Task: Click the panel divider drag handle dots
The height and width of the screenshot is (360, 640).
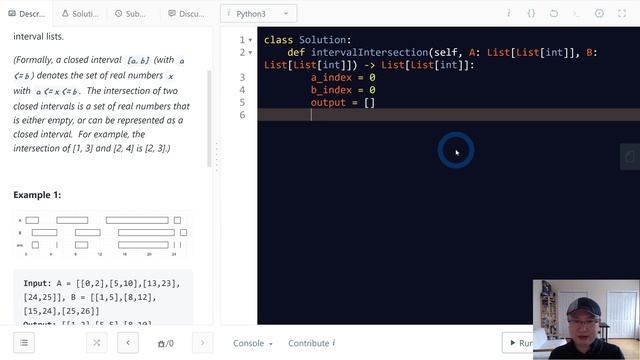Action: click(216, 157)
